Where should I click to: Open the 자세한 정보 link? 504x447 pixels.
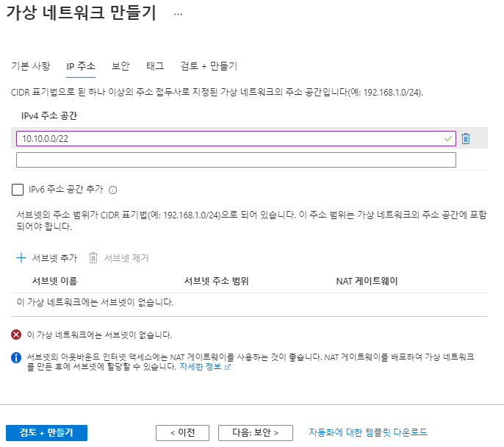pyautogui.click(x=201, y=367)
